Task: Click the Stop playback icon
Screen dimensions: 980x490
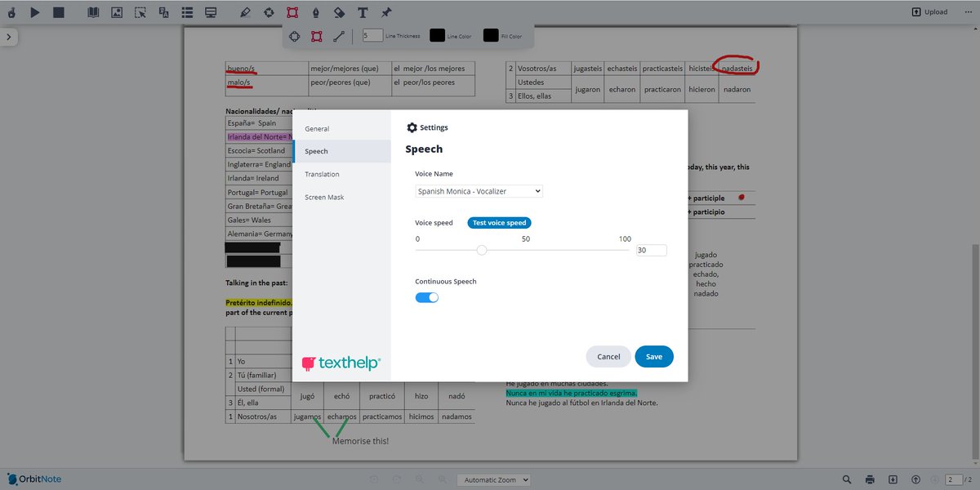Action: click(57, 11)
